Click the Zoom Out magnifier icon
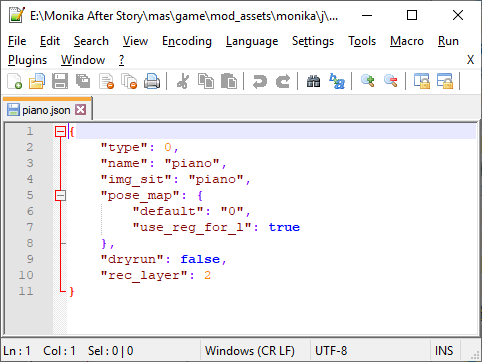482x362 pixels. pos(391,81)
